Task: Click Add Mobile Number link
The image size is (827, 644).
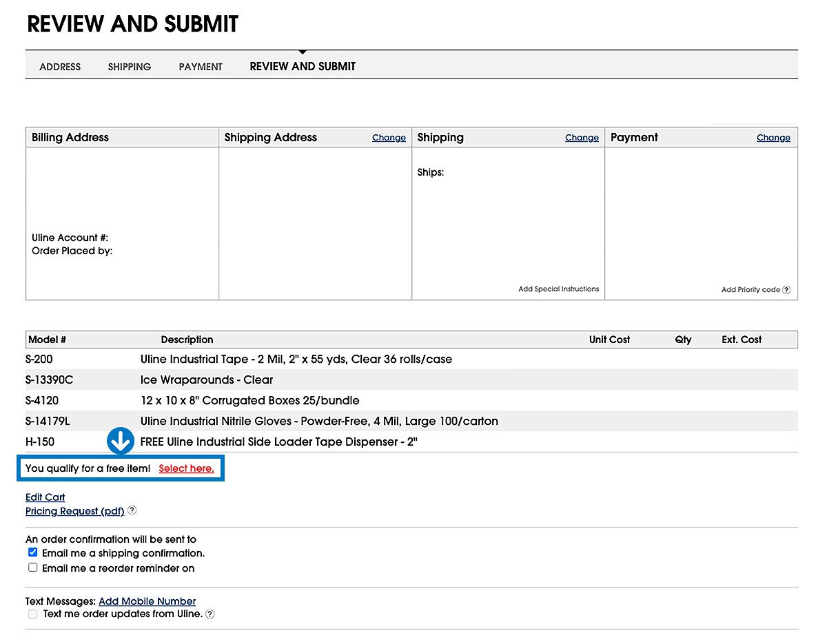Action: pos(147,601)
